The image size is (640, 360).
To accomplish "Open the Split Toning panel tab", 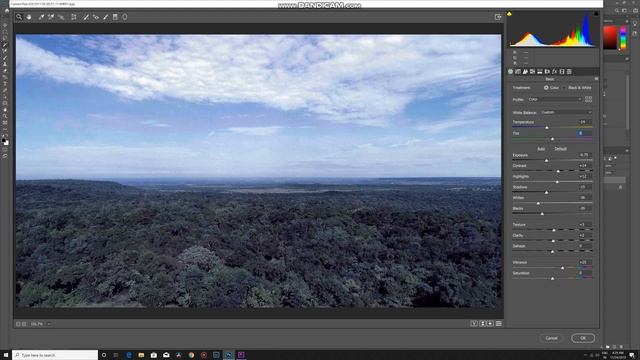I will (x=540, y=71).
